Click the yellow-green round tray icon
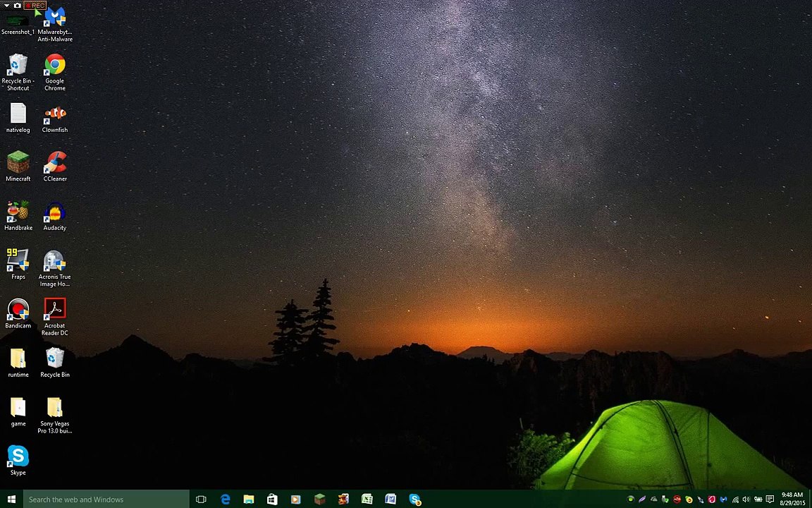 point(689,500)
